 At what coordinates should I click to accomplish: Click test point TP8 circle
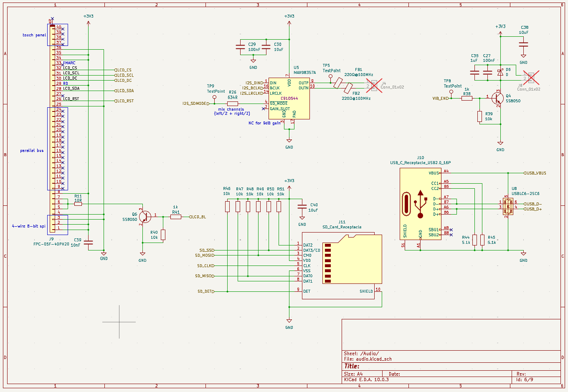click(451, 92)
